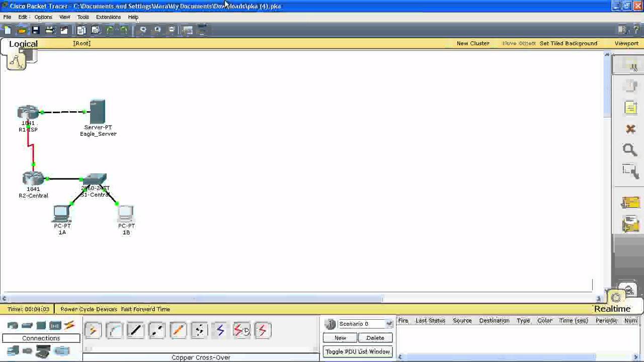
Task: Choose the Phone cable connection
Action: [x=199, y=330]
